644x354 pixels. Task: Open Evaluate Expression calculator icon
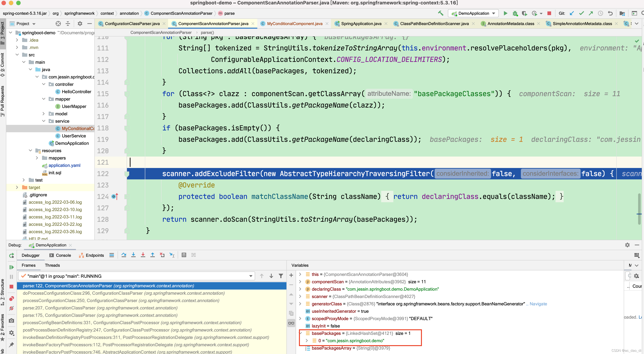click(184, 255)
